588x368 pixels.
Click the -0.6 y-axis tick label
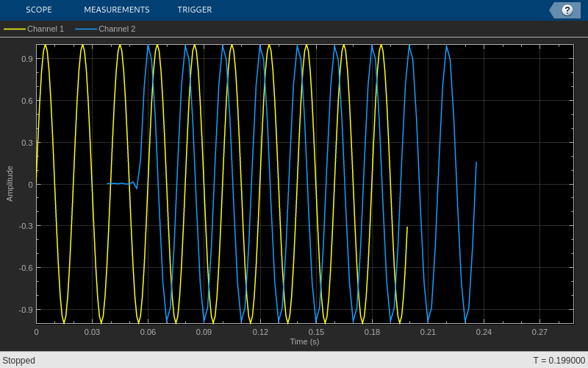pos(26,268)
